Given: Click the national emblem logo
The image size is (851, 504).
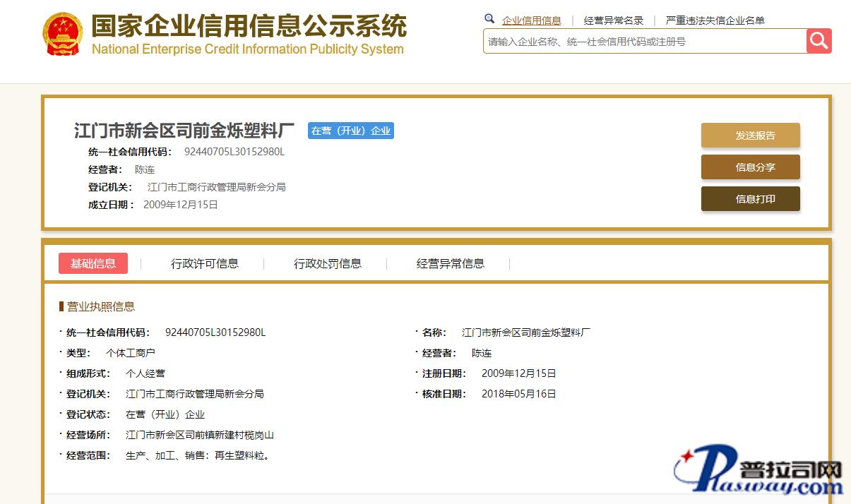Looking at the screenshot, I should [x=62, y=35].
